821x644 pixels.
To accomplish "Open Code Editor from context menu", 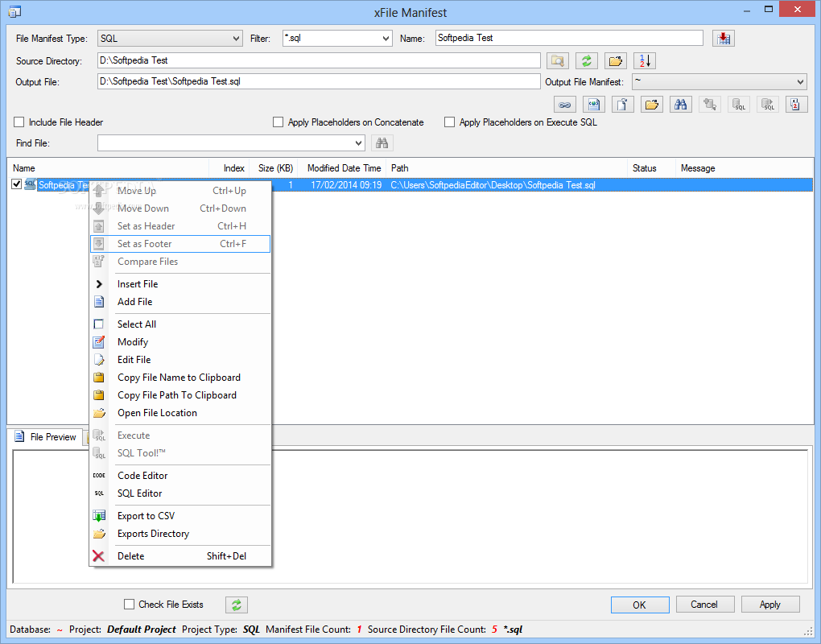I will pos(180,476).
